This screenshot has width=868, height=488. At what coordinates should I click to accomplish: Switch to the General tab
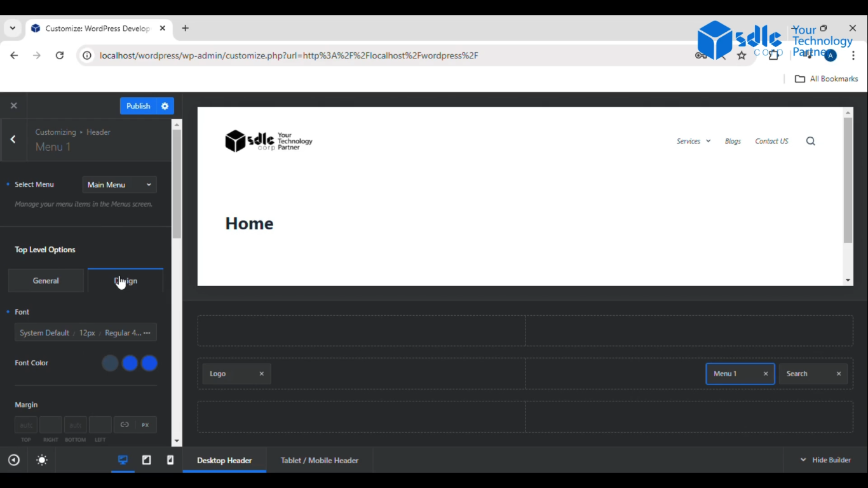click(x=46, y=280)
